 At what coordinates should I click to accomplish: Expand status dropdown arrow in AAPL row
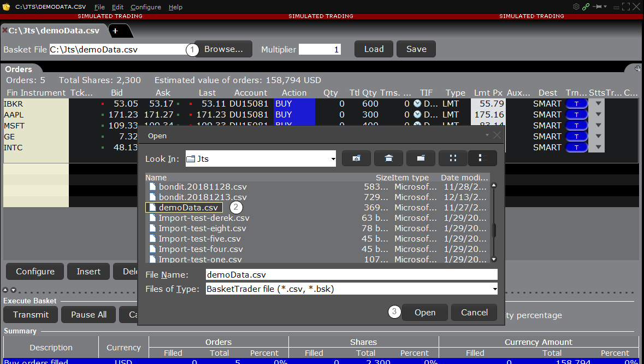pyautogui.click(x=598, y=115)
